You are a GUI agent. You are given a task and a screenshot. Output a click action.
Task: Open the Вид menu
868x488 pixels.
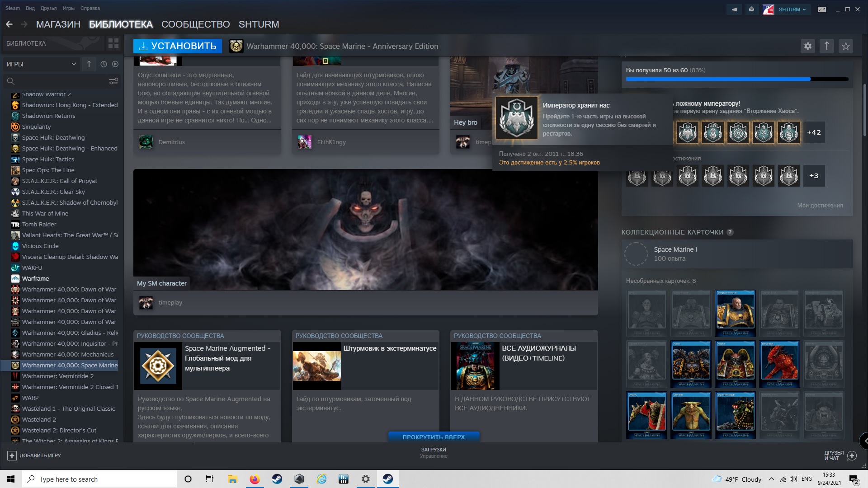click(30, 8)
